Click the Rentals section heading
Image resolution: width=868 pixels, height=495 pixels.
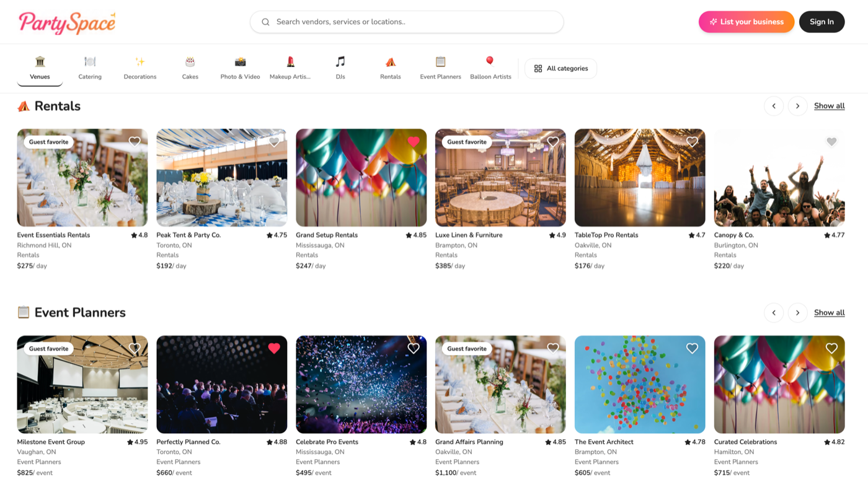coord(49,106)
